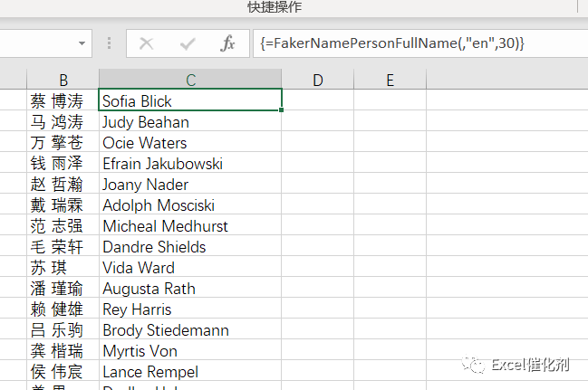Select column E header

[390, 81]
